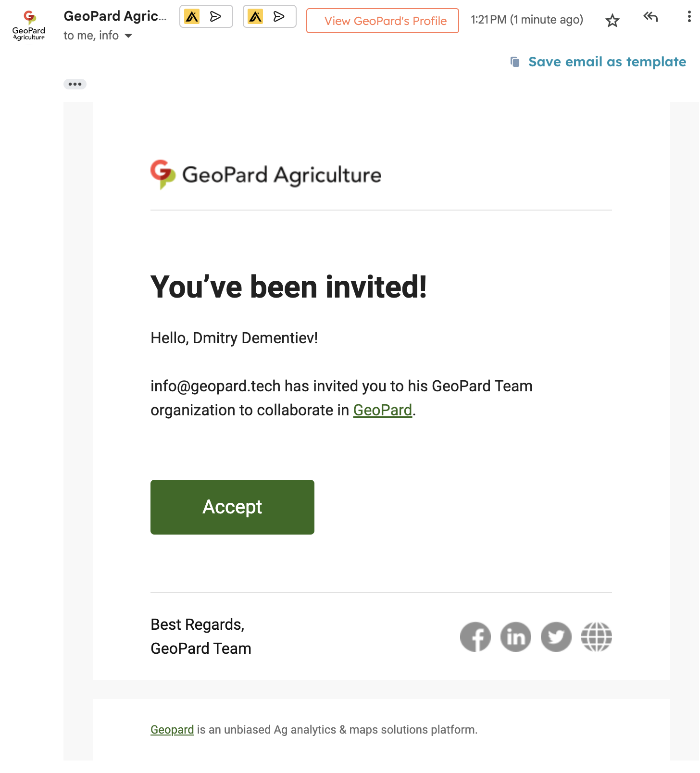700x773 pixels.
Task: Open the three-dot more options menu
Action: click(x=689, y=17)
